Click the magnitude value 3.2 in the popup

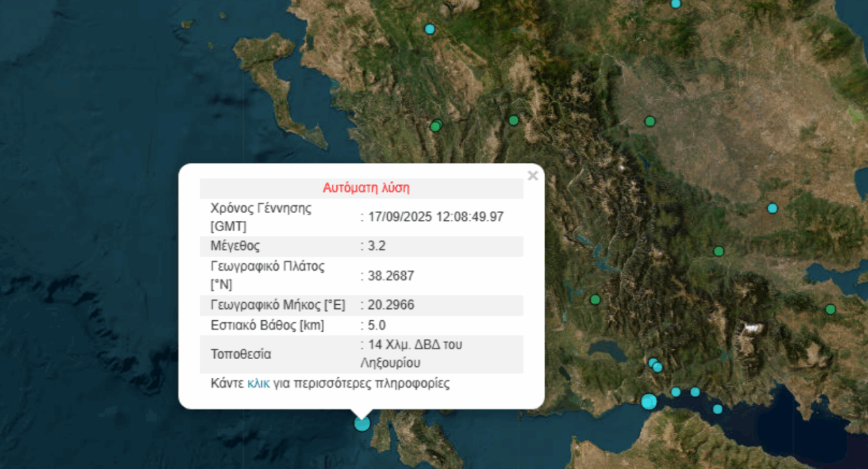click(376, 246)
